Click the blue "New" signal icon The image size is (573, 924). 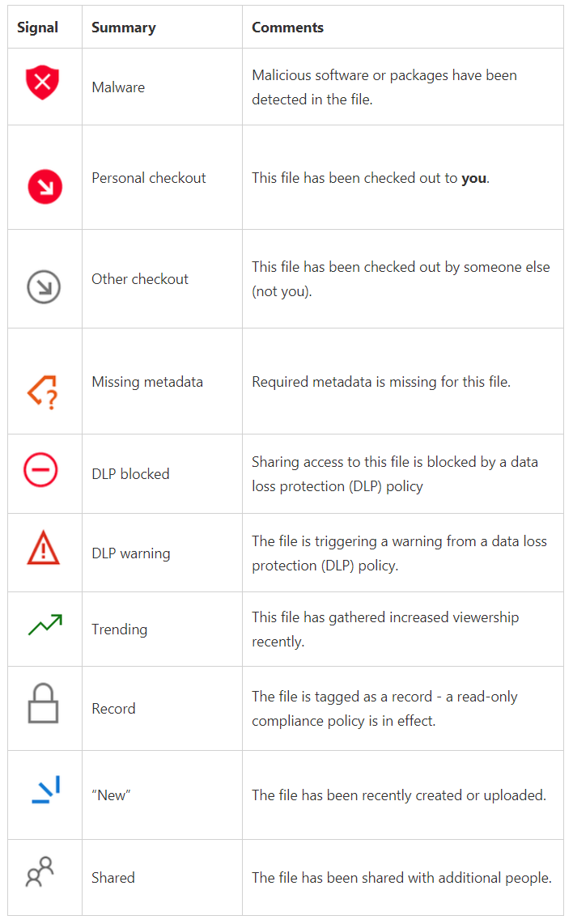[46, 790]
